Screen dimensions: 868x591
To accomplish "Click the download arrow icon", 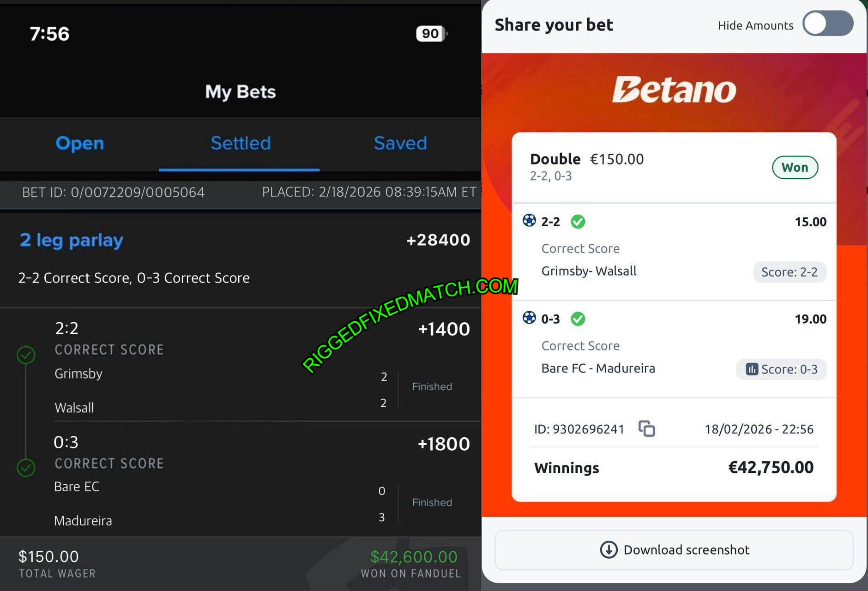I will coord(609,550).
